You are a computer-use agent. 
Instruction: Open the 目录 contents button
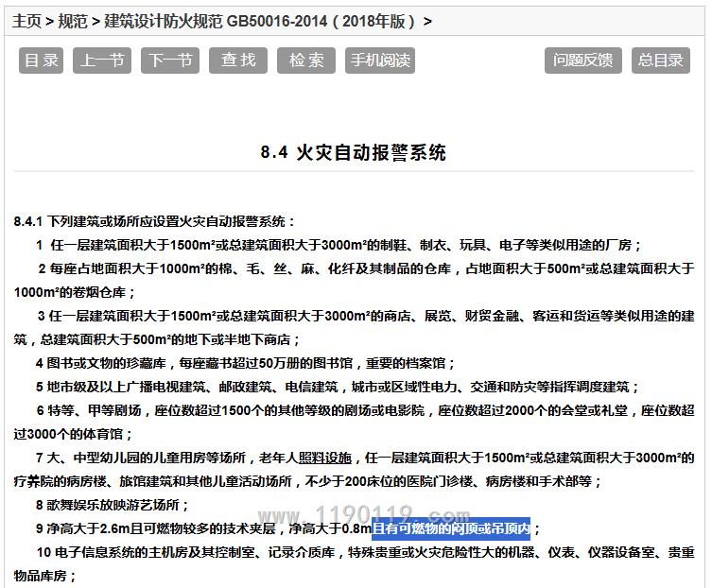tap(41, 61)
